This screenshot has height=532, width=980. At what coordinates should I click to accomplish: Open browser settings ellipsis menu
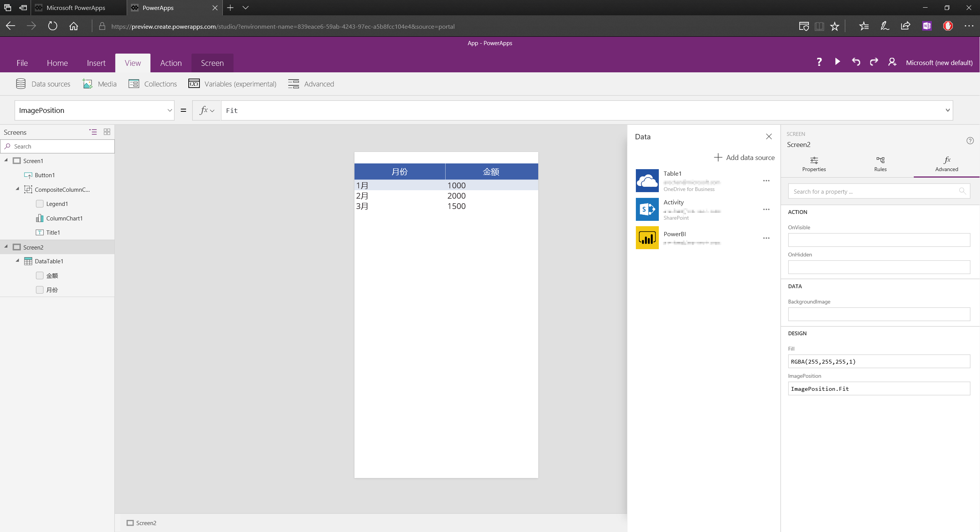(969, 26)
